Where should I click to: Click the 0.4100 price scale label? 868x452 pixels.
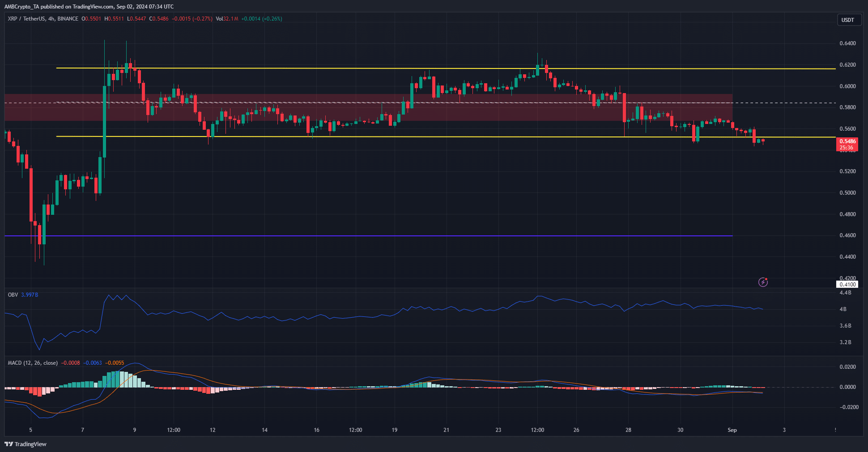click(847, 284)
